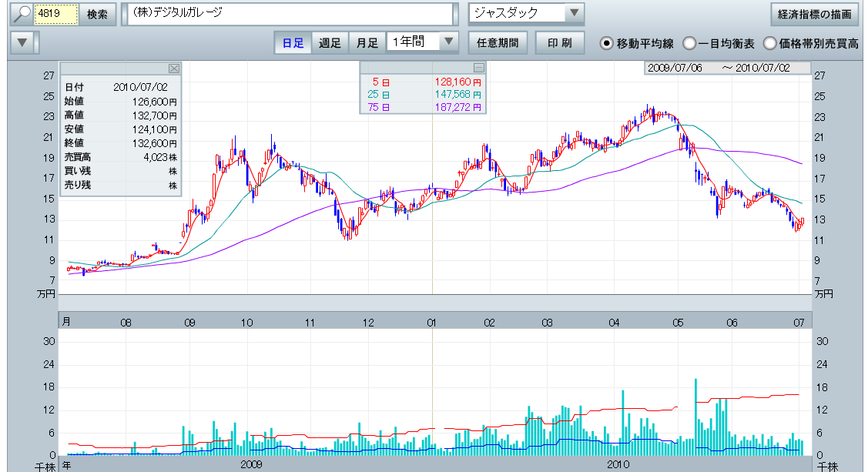This screenshot has height=472, width=868.
Task: Select the 価格帯別売買高 radio button
Action: point(769,43)
